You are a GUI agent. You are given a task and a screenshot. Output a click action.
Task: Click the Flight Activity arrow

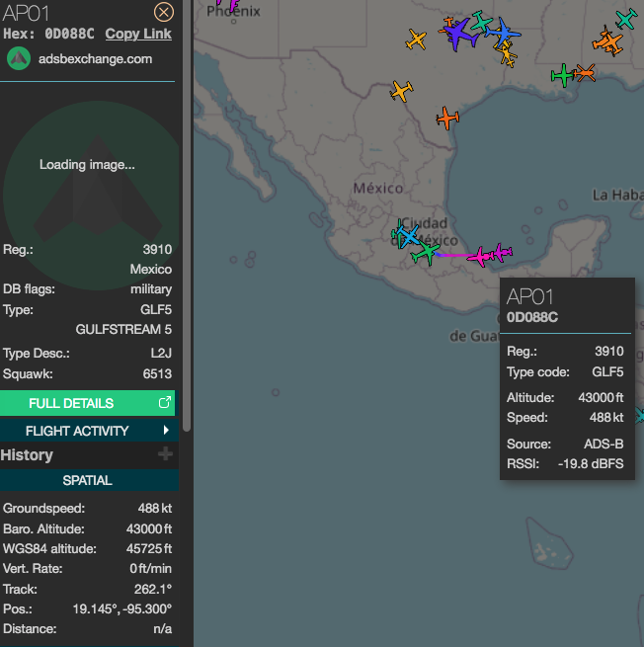click(166, 431)
